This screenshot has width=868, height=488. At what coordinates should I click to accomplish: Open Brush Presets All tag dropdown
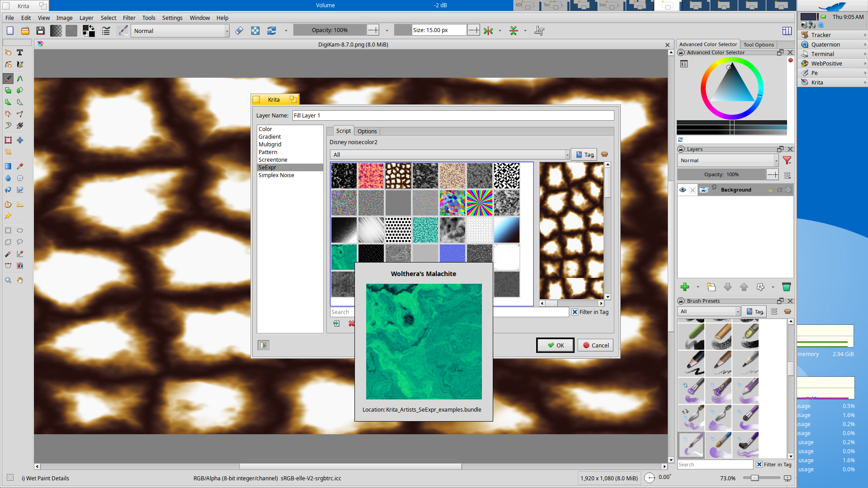coord(709,311)
